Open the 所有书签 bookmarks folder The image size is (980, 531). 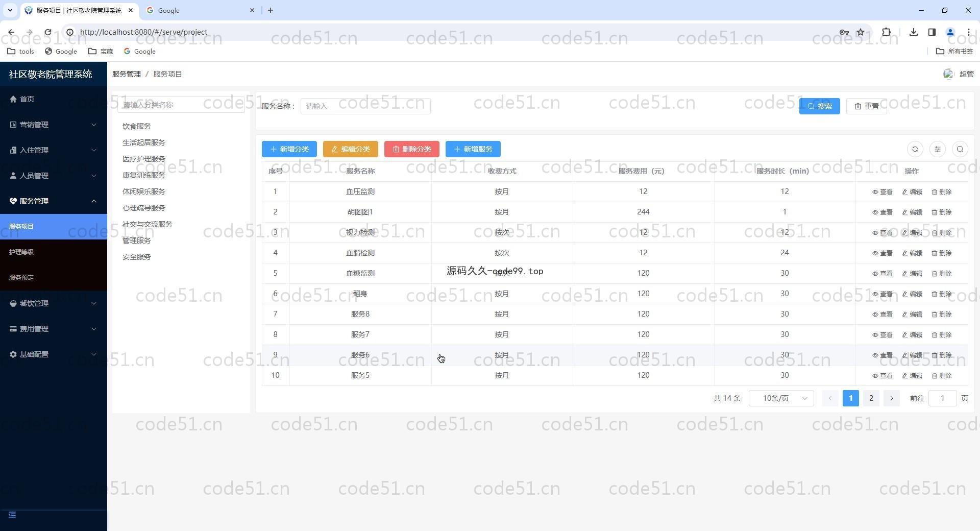point(954,51)
